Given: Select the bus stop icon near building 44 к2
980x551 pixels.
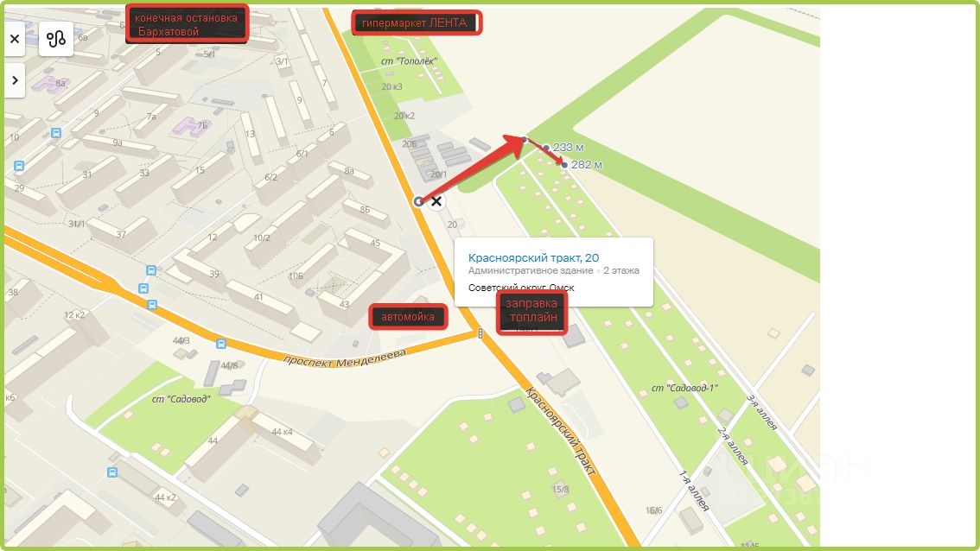Looking at the screenshot, I should [x=111, y=472].
